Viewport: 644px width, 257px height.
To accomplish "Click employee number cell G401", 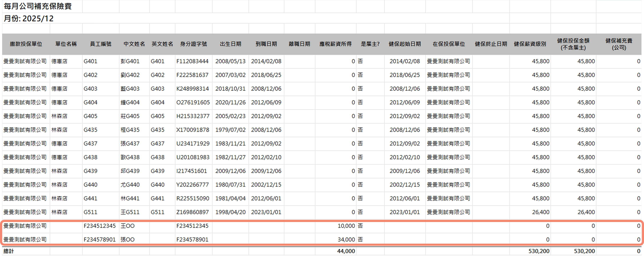I will click(91, 61).
